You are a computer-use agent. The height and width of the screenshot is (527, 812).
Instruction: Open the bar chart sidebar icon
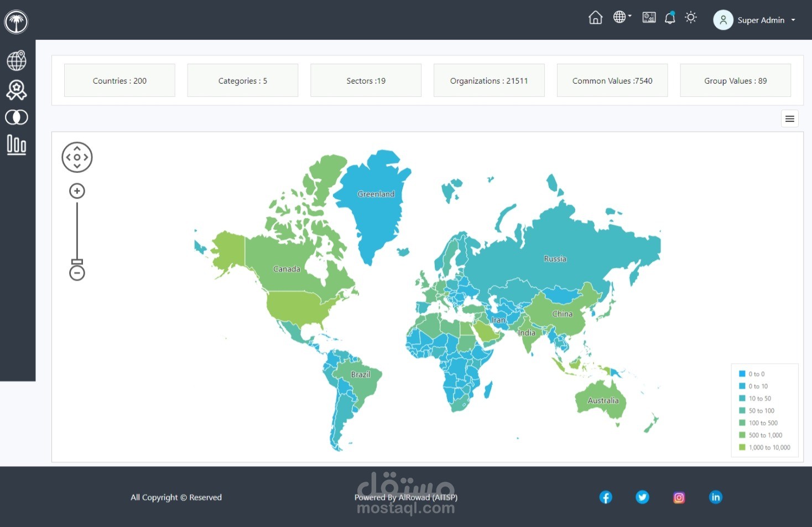click(17, 145)
